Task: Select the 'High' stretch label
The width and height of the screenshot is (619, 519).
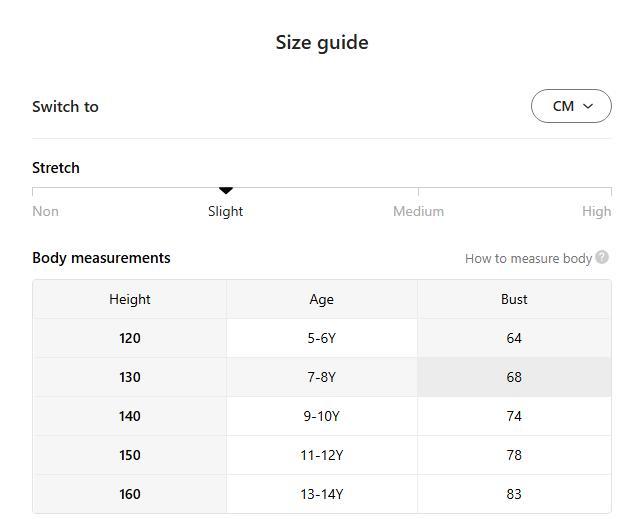Action: click(x=596, y=211)
